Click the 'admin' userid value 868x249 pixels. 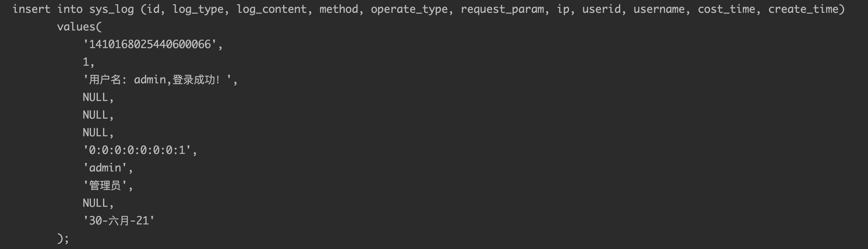coord(105,168)
